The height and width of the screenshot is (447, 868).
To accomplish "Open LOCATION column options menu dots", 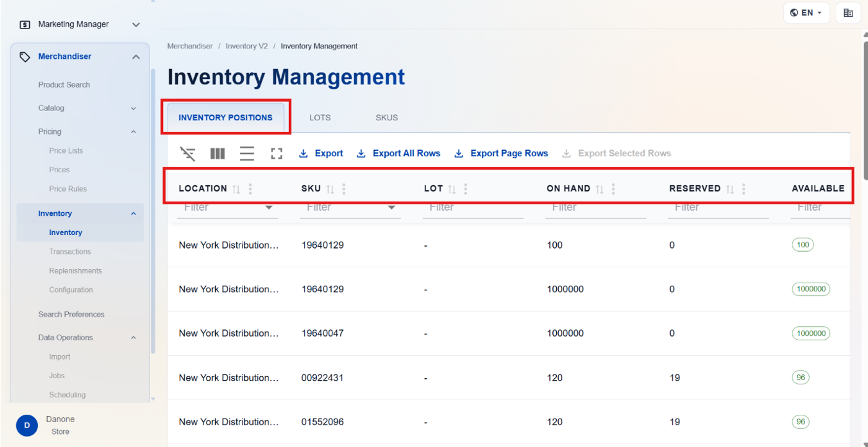I will (x=250, y=189).
